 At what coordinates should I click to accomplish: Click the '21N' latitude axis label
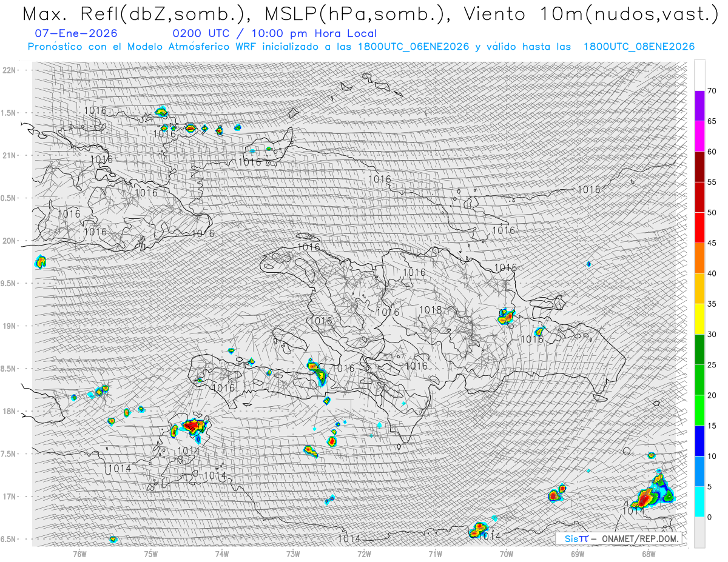[8, 156]
